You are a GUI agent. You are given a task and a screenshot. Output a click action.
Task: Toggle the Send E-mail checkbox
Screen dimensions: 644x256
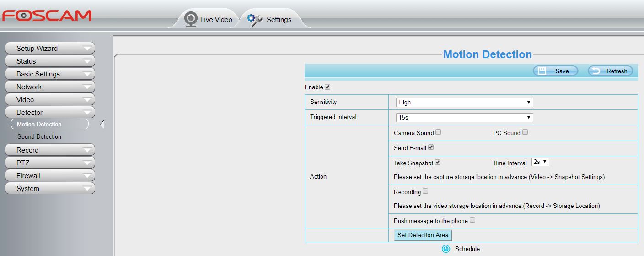[x=431, y=147]
